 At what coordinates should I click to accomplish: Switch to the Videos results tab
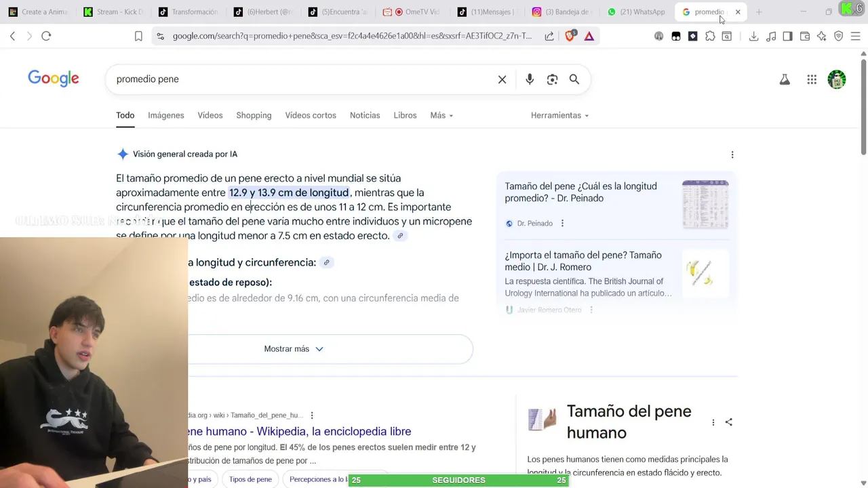(x=210, y=115)
